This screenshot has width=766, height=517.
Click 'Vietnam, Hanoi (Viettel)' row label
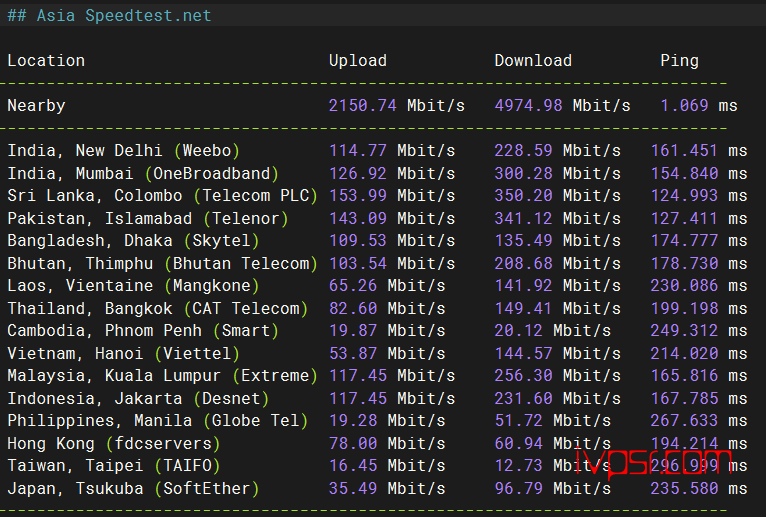[124, 354]
